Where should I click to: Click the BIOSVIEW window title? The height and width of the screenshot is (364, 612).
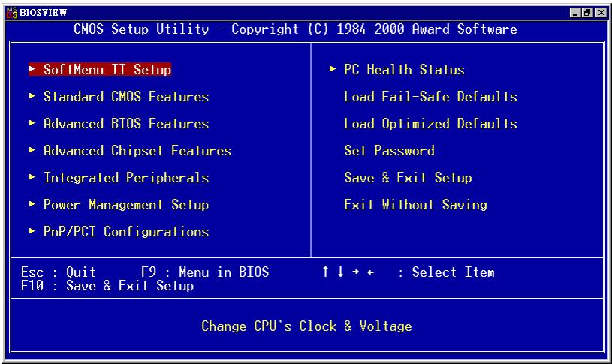coord(43,13)
